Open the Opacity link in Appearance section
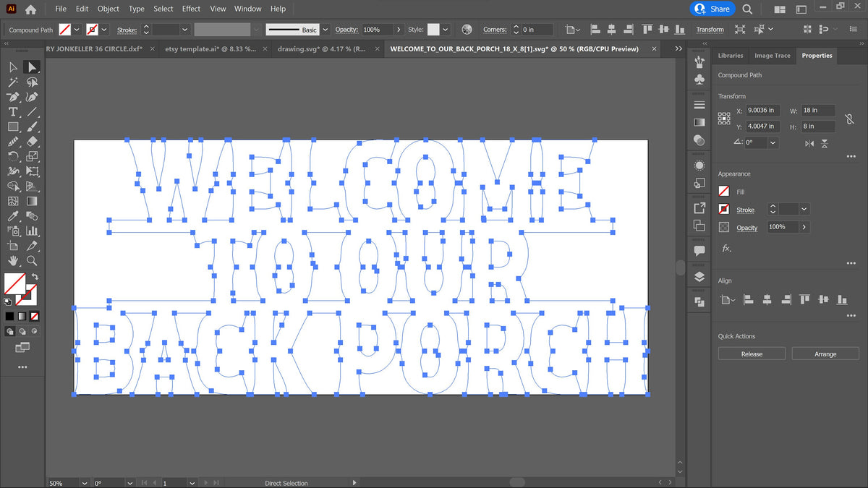Screen dimensions: 868x488 click(x=747, y=228)
